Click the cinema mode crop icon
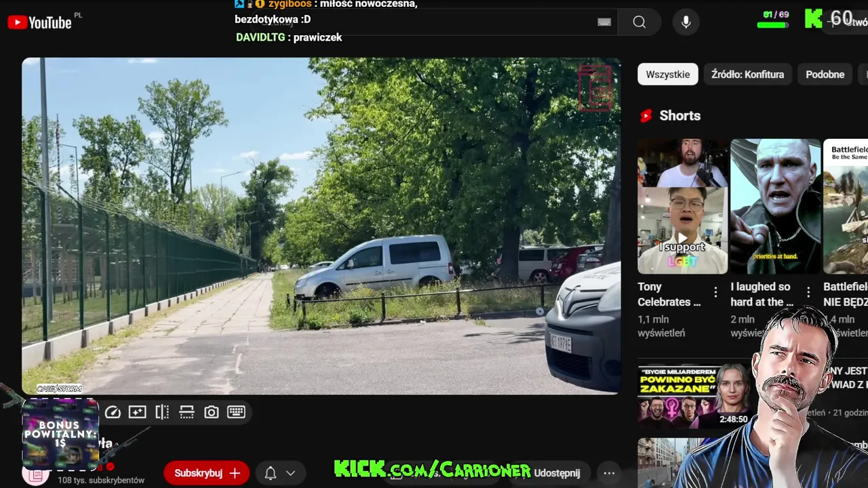 (x=186, y=412)
